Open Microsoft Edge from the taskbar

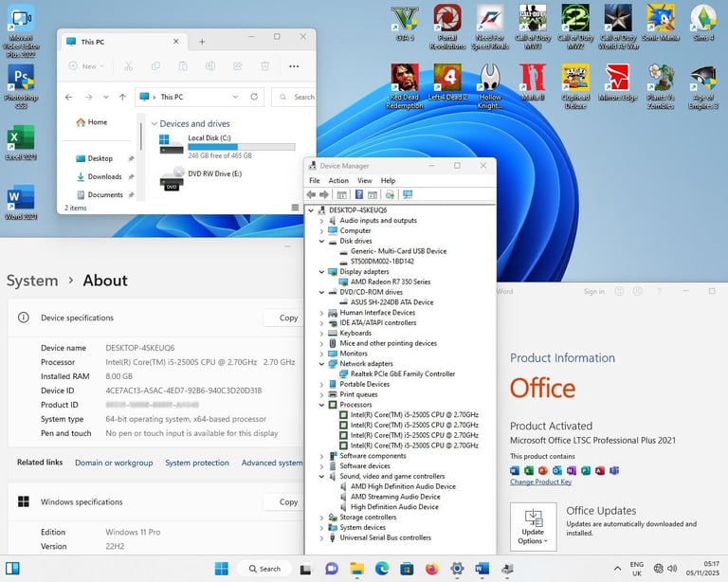point(382,569)
